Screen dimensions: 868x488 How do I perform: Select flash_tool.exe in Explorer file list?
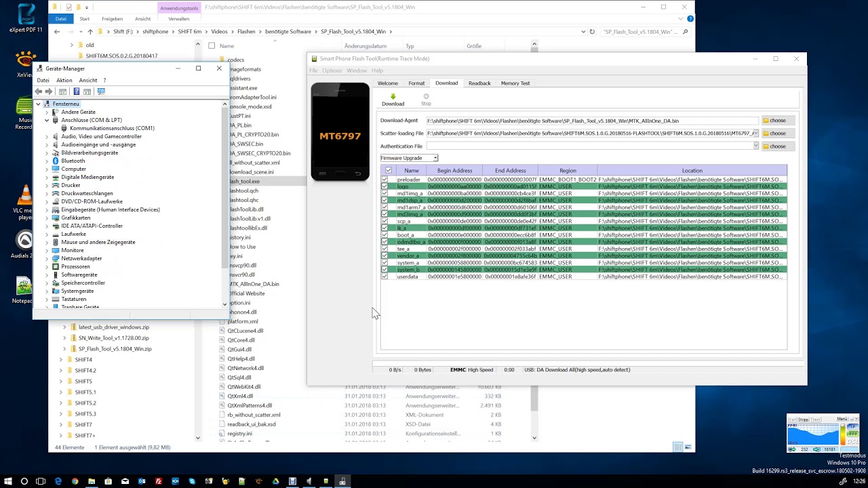[x=244, y=181]
